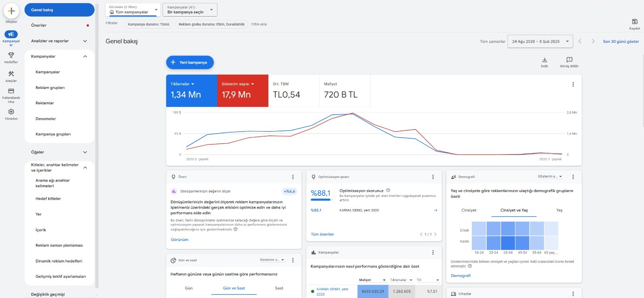Click the İndir download icon
644x298 pixels.
click(545, 60)
